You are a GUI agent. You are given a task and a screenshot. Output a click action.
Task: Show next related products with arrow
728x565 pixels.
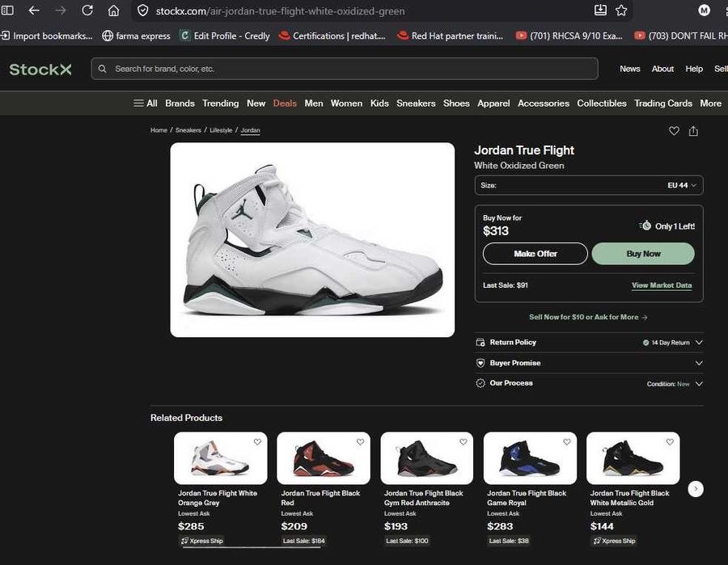(696, 488)
